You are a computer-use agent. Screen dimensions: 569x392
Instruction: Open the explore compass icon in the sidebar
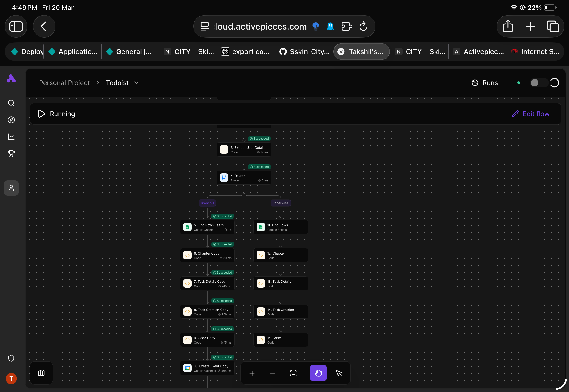[x=11, y=120]
